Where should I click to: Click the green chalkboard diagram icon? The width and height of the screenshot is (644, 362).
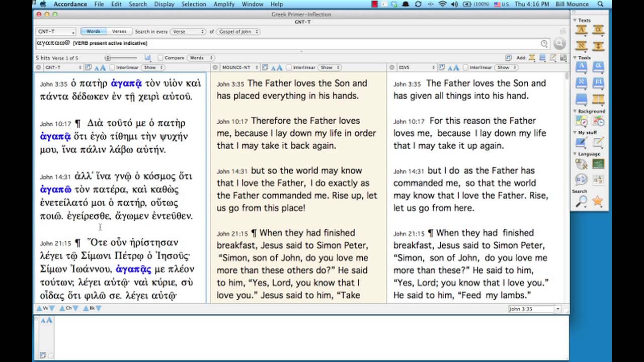[x=598, y=163]
